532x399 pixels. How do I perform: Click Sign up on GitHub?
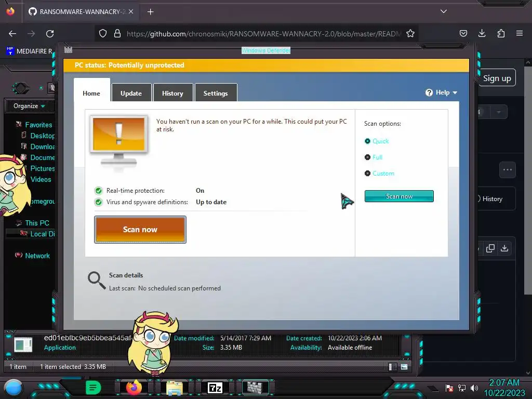(x=497, y=78)
